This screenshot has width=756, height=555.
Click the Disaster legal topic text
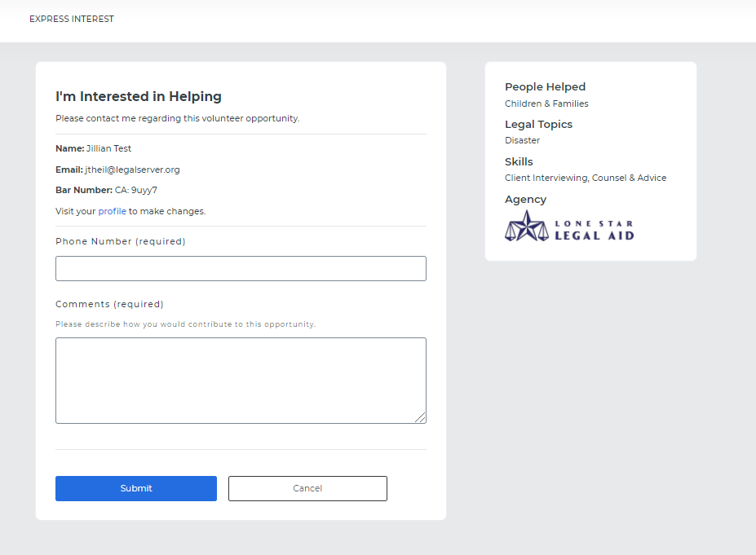click(522, 140)
